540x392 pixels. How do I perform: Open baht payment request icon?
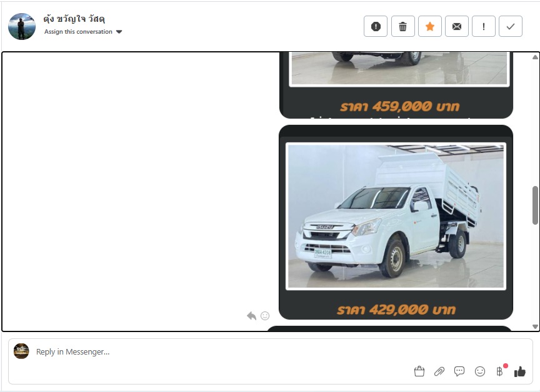(x=500, y=371)
